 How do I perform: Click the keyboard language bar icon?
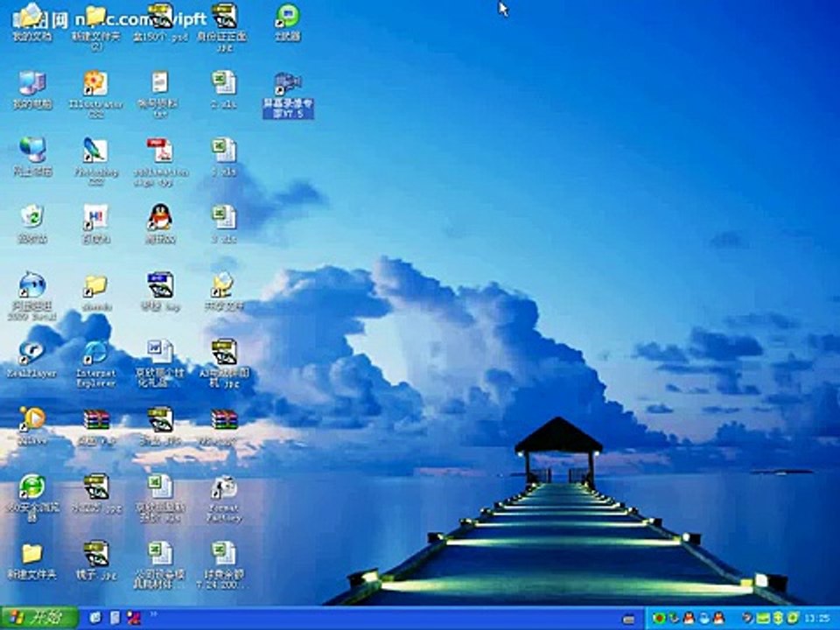(629, 619)
